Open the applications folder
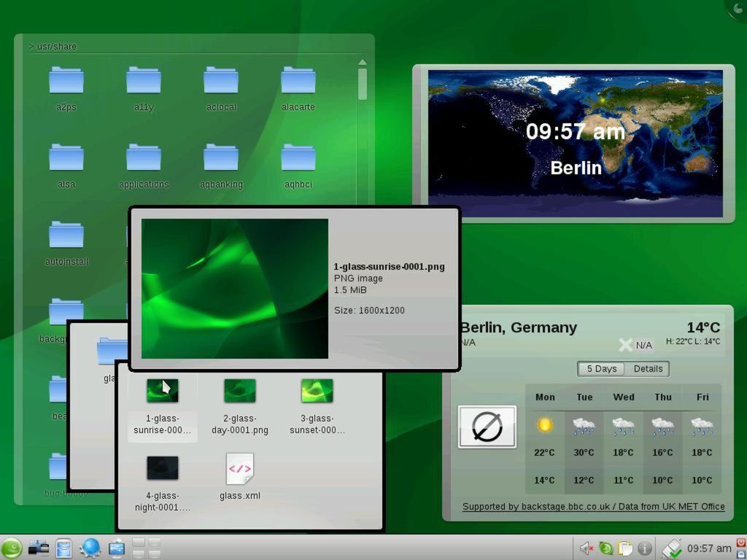 (144, 166)
